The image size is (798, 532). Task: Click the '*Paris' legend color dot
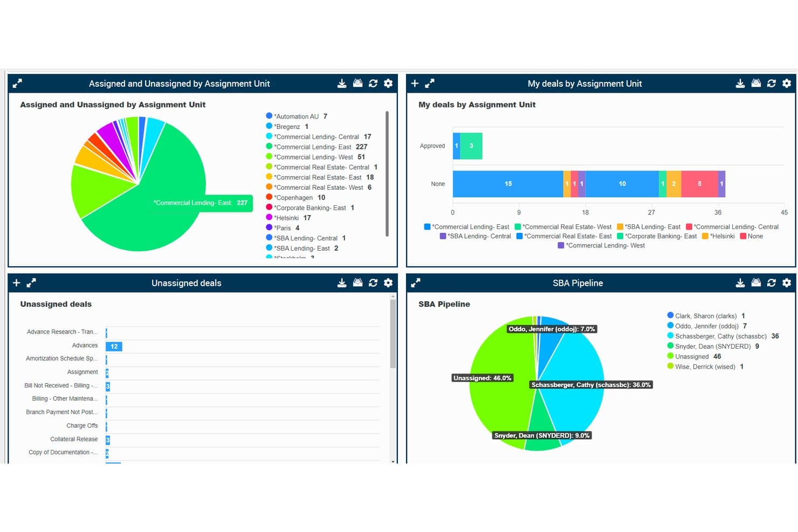pyautogui.click(x=269, y=227)
